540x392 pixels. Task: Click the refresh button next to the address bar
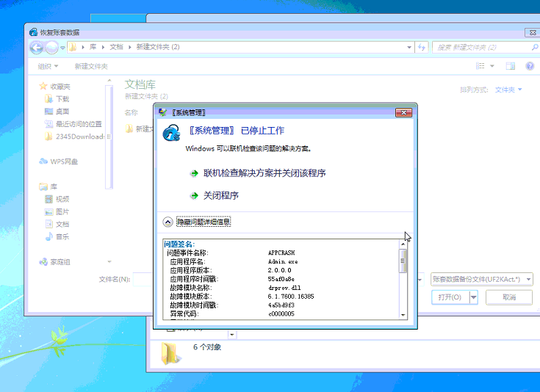tap(422, 47)
